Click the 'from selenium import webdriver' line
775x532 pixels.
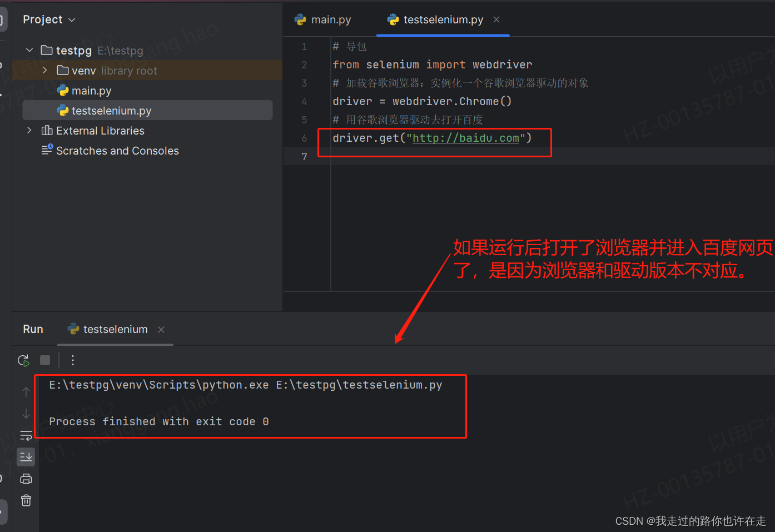pos(432,64)
